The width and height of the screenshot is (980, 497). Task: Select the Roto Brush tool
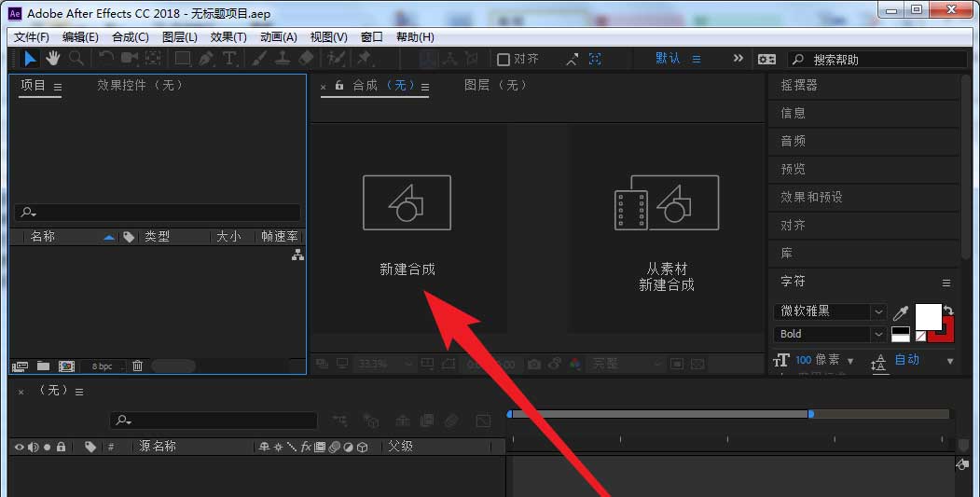pyautogui.click(x=337, y=59)
